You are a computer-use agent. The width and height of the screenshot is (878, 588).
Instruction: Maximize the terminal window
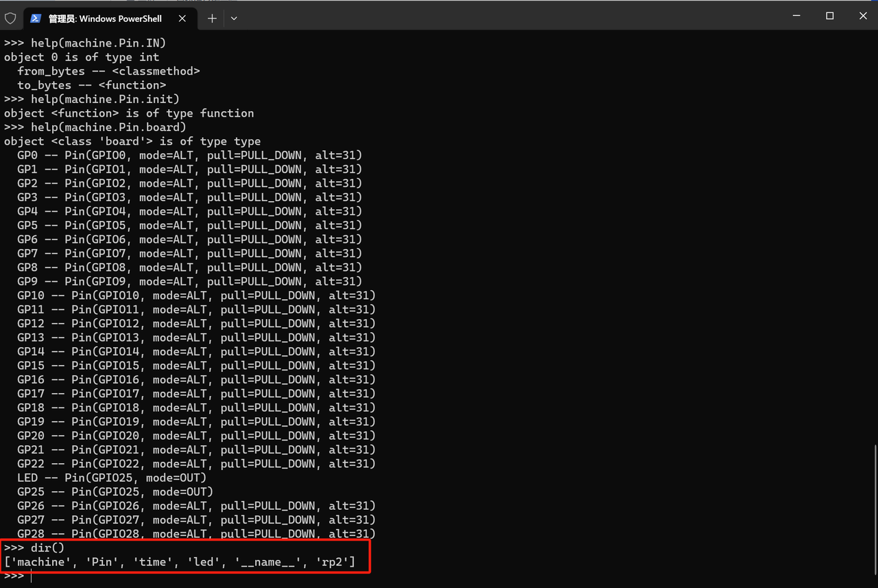click(829, 16)
